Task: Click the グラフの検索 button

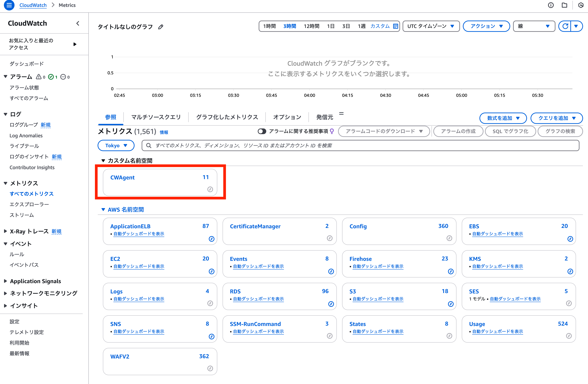Action: tap(560, 131)
